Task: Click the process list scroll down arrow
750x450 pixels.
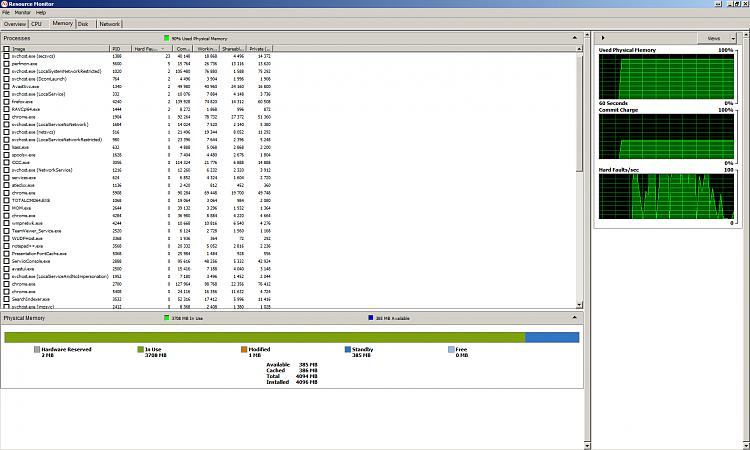Action: (579, 305)
